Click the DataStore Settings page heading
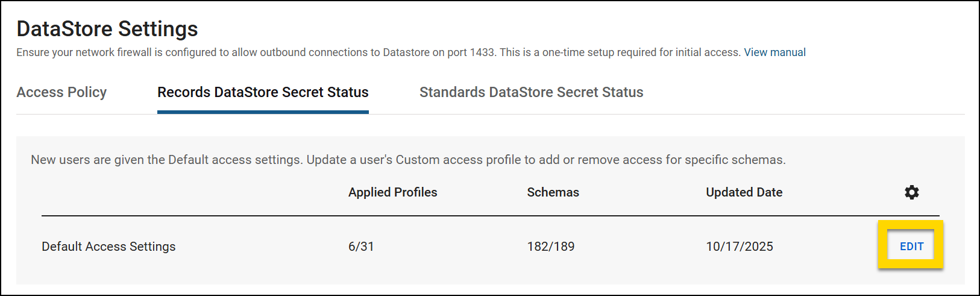Screen dimensions: 980x296 pos(107,29)
